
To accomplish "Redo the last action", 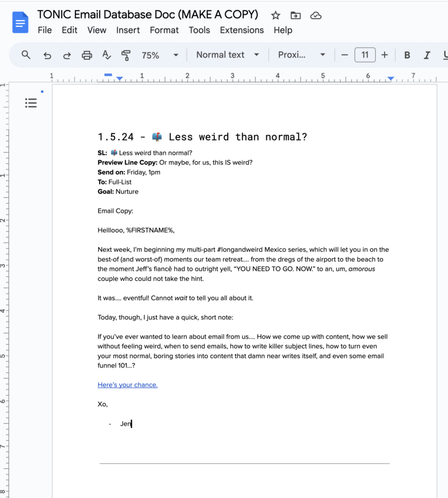I will pyautogui.click(x=67, y=55).
